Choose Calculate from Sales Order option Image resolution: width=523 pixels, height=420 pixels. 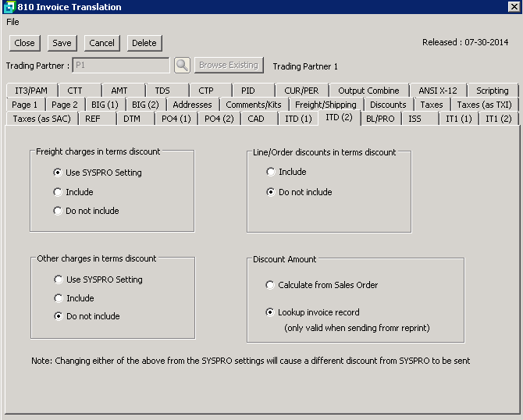pyautogui.click(x=271, y=285)
